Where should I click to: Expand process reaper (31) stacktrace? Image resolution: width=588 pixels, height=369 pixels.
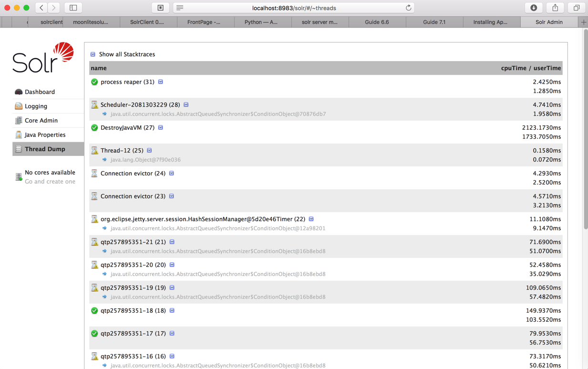coord(161,82)
